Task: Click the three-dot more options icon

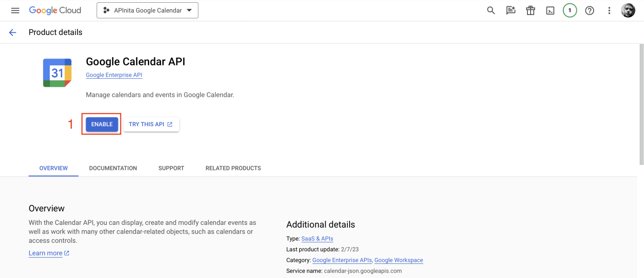Action: 609,10
